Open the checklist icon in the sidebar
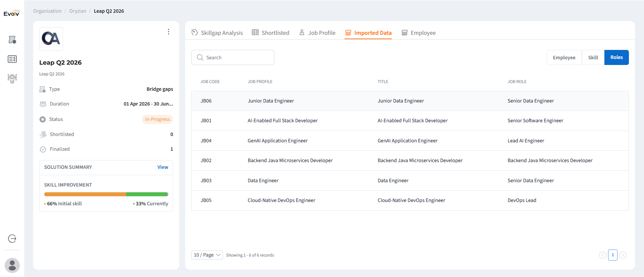This screenshot has height=277, width=644. click(x=12, y=59)
